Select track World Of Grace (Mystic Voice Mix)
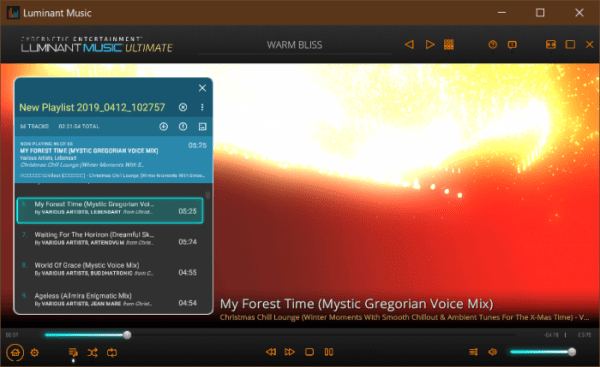 110,269
